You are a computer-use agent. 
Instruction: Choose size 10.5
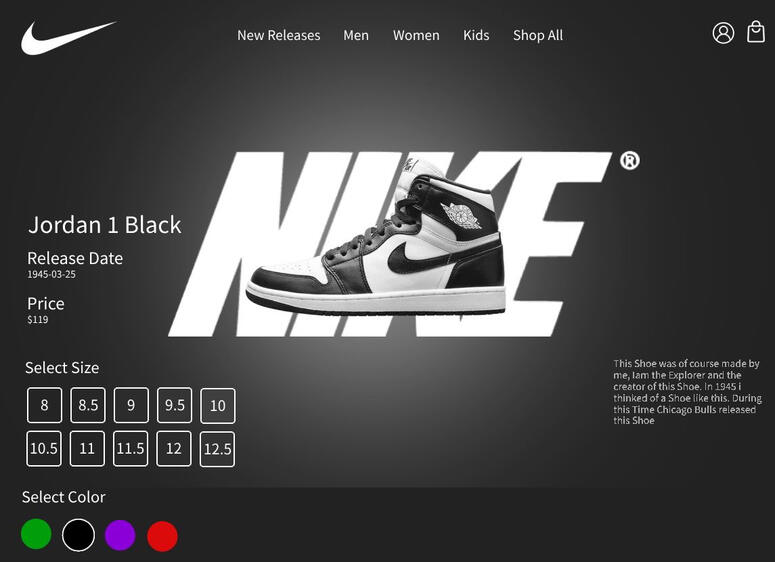coord(44,449)
